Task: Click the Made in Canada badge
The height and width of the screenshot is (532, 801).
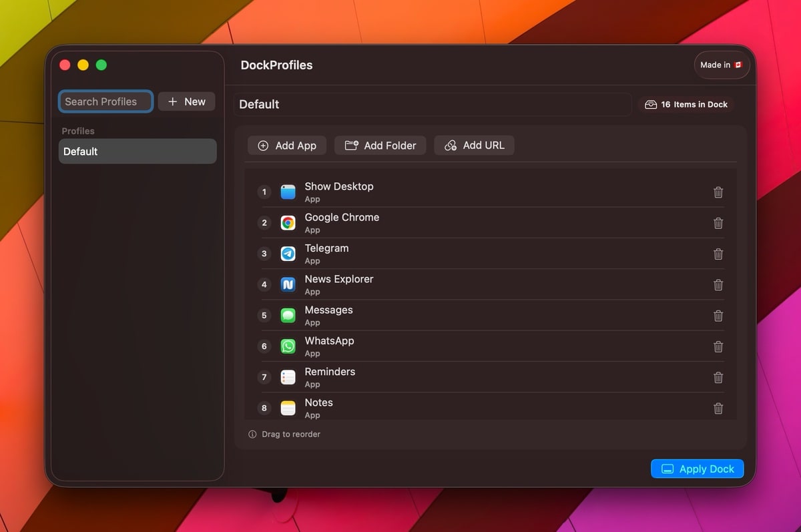Action: [x=722, y=65]
